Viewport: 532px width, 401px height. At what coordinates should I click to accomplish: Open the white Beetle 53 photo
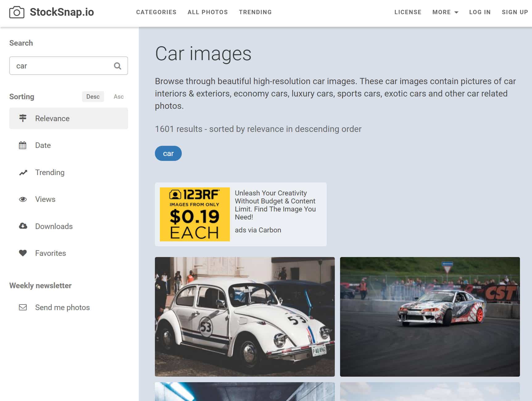tap(245, 317)
